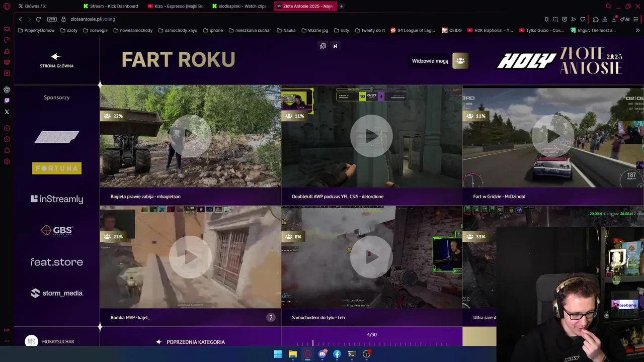Go forward in browser history

(29, 19)
